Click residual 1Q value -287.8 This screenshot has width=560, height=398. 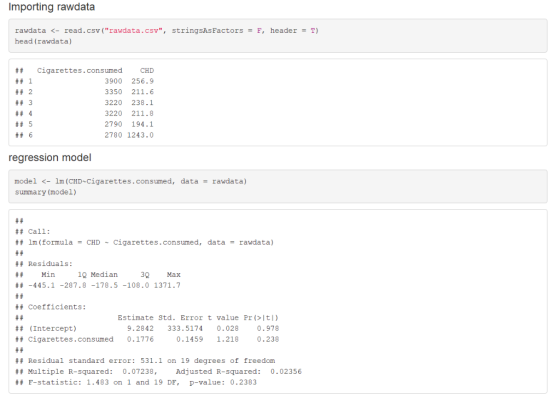pos(73,285)
